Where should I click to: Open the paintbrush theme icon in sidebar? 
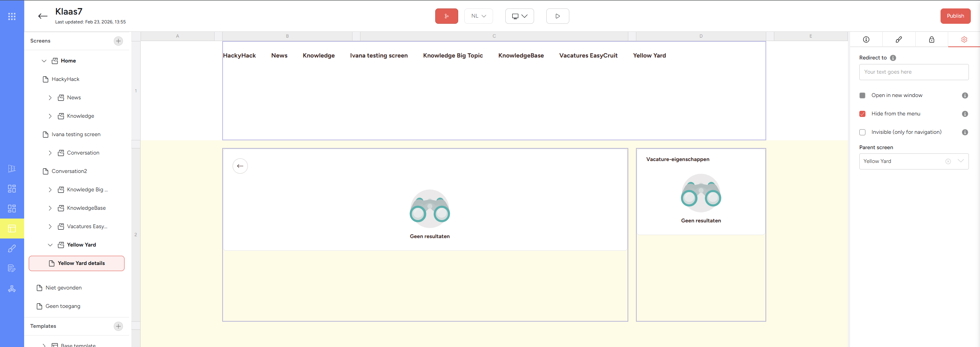pos(12,248)
